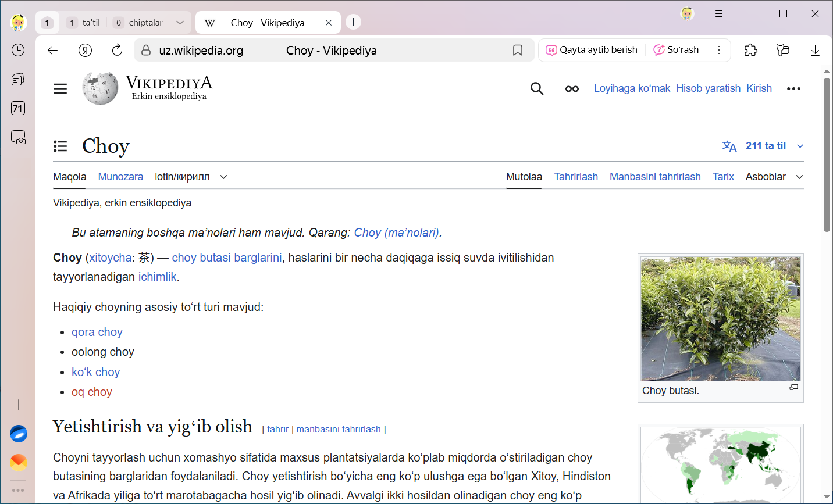Click the vertical page scrollbar thumb
Screen dimensions: 833x504
coord(827,155)
